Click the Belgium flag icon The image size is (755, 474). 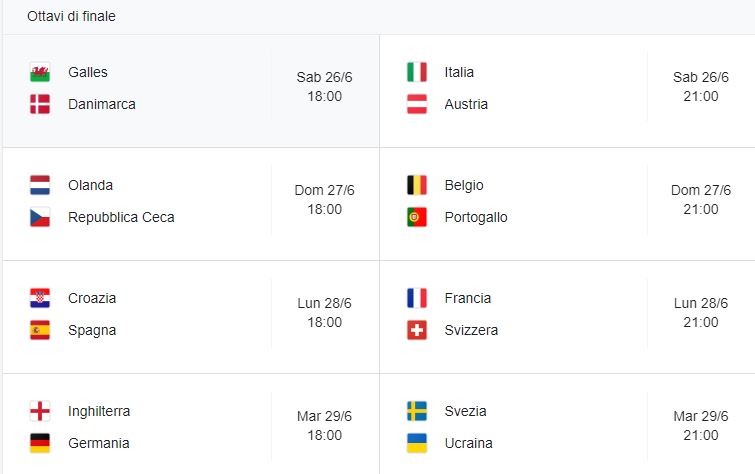coord(417,185)
